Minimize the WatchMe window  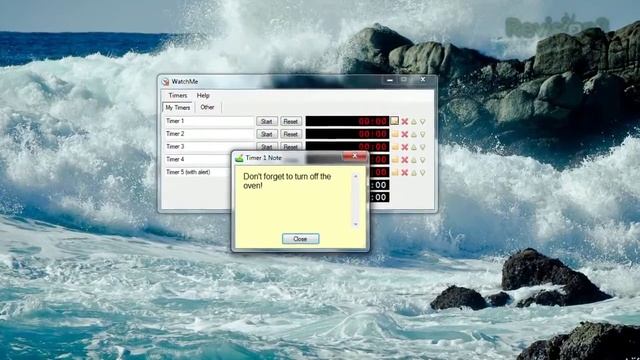coord(390,80)
